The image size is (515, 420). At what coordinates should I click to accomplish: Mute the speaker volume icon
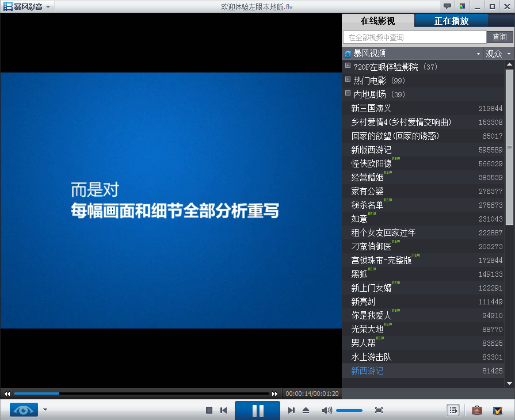pyautogui.click(x=327, y=410)
